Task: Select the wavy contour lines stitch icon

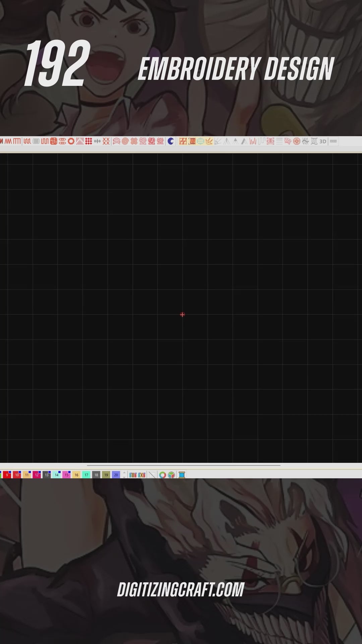Action: click(x=116, y=142)
